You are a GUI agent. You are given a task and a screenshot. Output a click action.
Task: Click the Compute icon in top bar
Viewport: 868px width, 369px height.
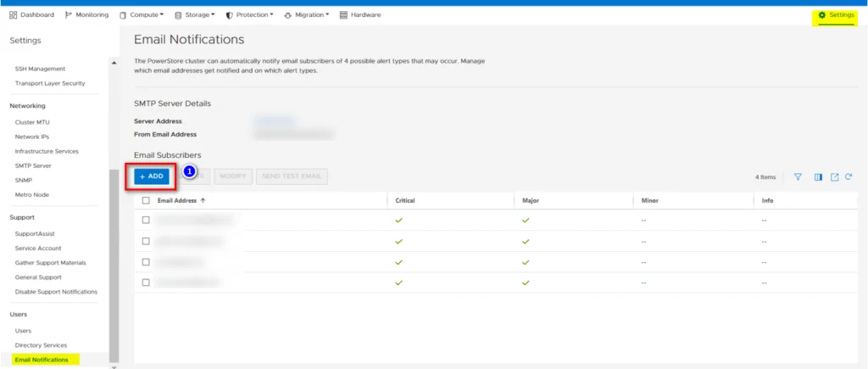coord(123,15)
